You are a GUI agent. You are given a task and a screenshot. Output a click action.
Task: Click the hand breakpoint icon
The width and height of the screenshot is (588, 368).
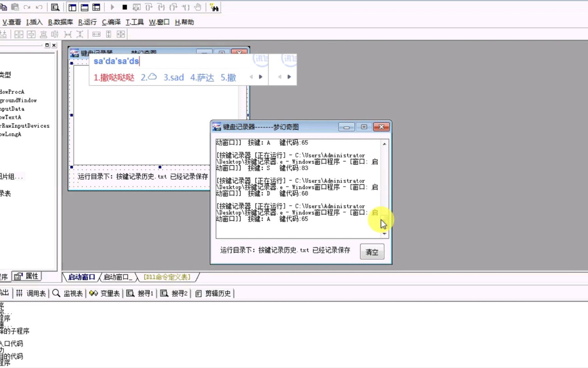point(198,7)
